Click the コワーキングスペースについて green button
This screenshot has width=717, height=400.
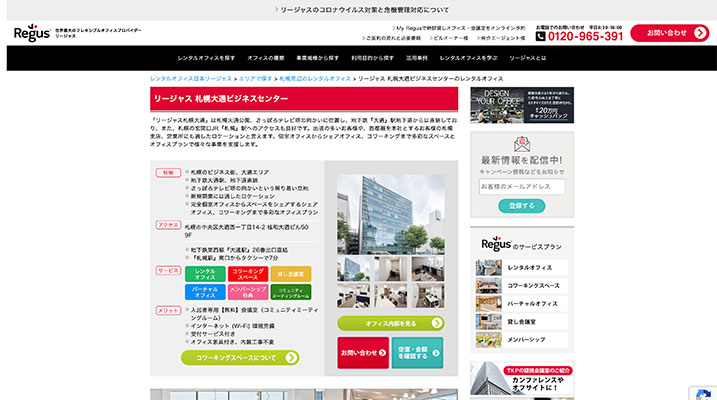click(240, 357)
